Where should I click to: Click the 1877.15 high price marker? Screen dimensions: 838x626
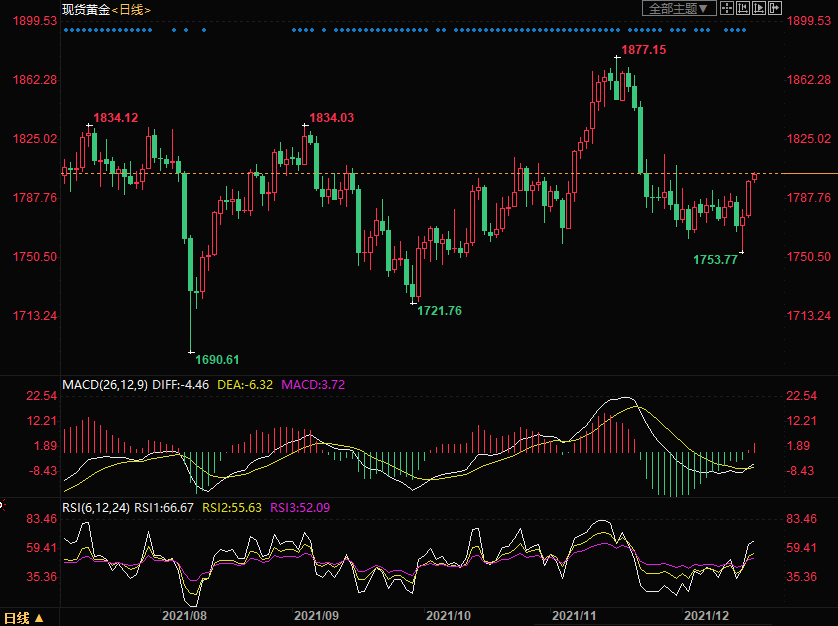click(643, 49)
